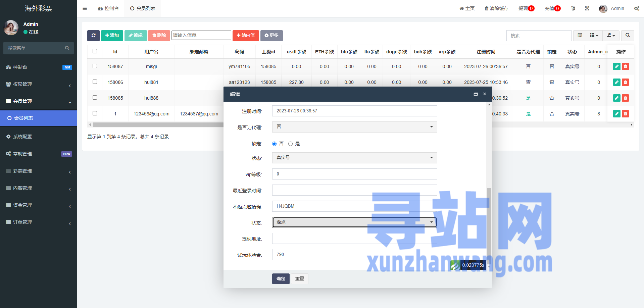Click the 重置 button in the dialog

pos(300,279)
